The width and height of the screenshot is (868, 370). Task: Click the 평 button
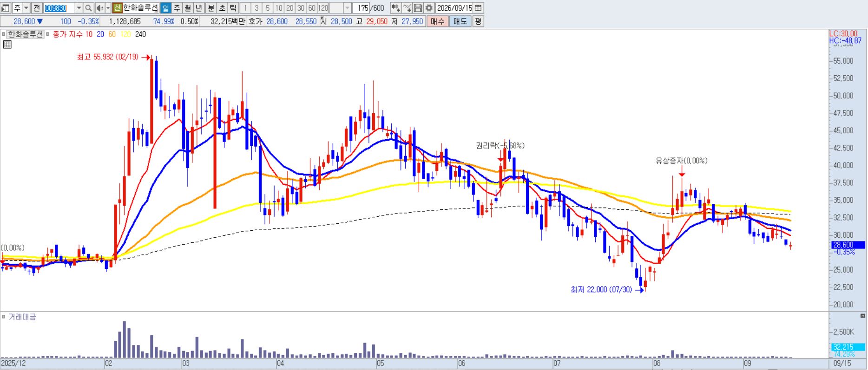click(x=478, y=21)
